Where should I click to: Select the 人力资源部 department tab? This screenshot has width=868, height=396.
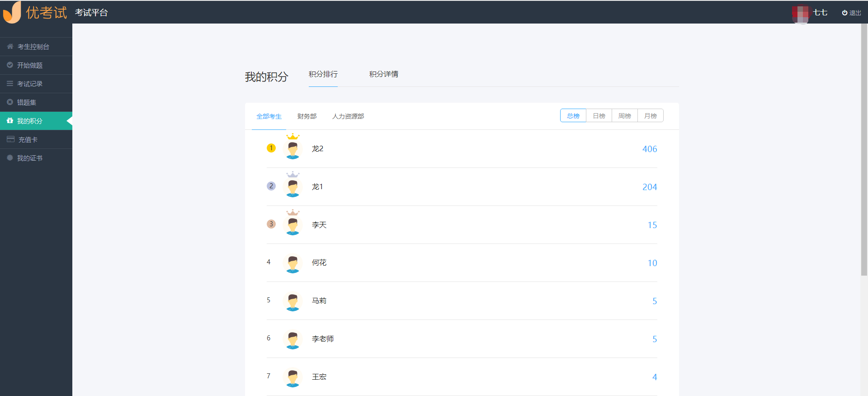348,116
